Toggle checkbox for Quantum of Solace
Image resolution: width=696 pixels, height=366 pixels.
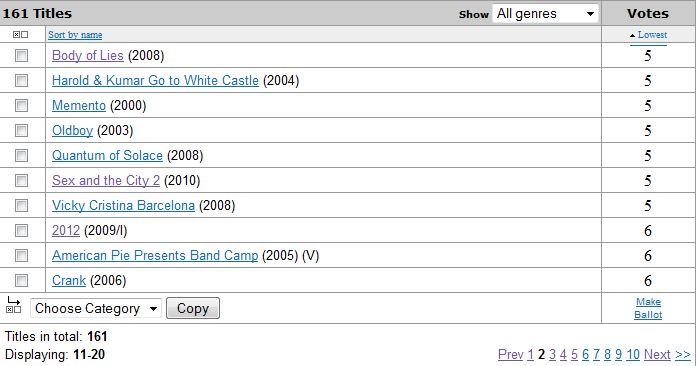pos(21,155)
